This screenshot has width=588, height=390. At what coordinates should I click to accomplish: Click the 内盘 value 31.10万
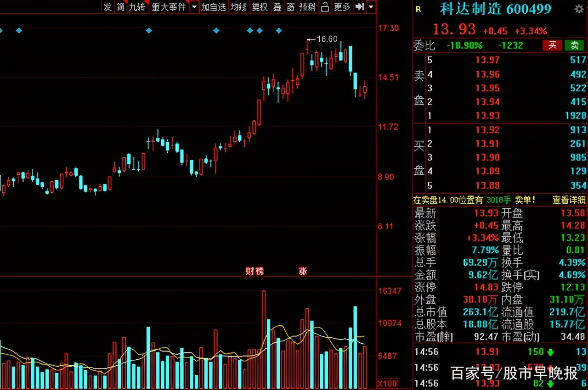point(568,300)
